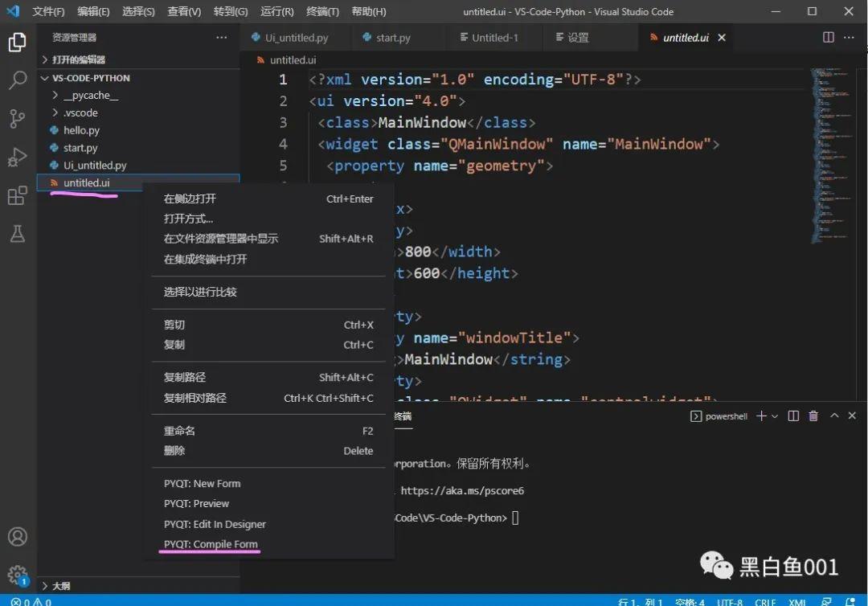Click the split terminal icon

point(793,416)
